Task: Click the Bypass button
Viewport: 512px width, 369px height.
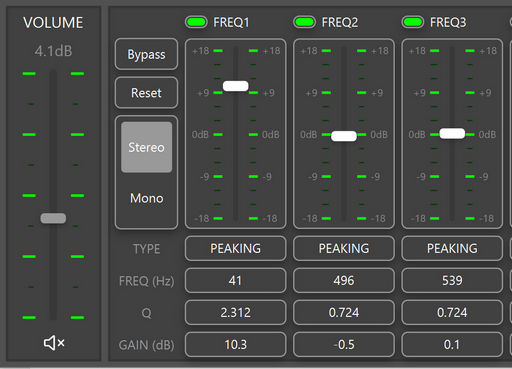Action: [x=146, y=54]
